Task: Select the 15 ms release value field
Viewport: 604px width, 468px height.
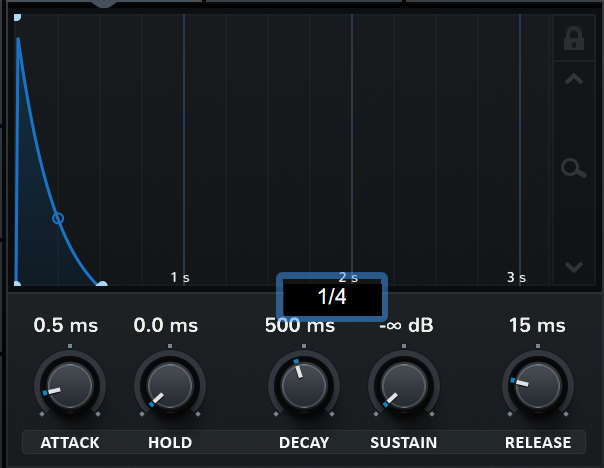Action: pyautogui.click(x=536, y=325)
